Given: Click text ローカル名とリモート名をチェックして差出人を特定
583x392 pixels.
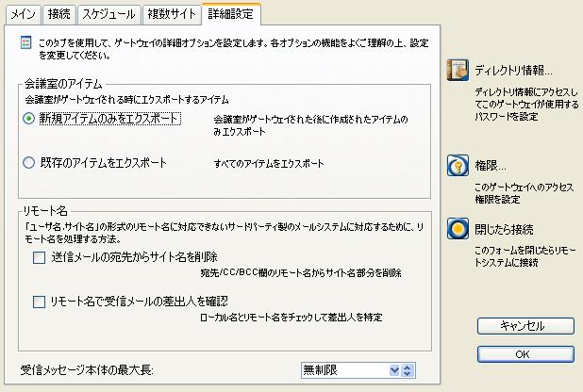Looking at the screenshot, I should 291,318.
